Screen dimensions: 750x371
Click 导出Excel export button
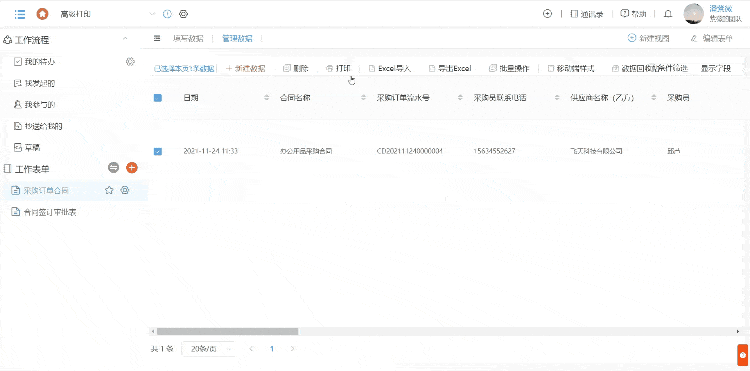click(x=450, y=68)
